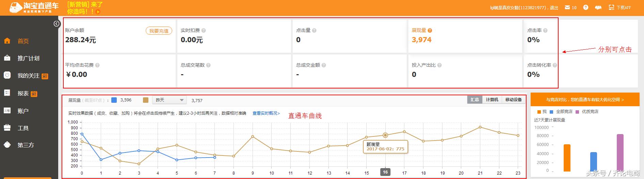Click the orange help icon beside 展现量
Image resolution: width=644 pixels, height=179 pixels.
click(430, 30)
